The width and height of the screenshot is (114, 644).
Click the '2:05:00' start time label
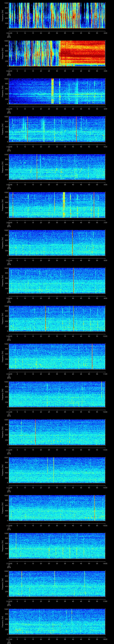point(9,184)
